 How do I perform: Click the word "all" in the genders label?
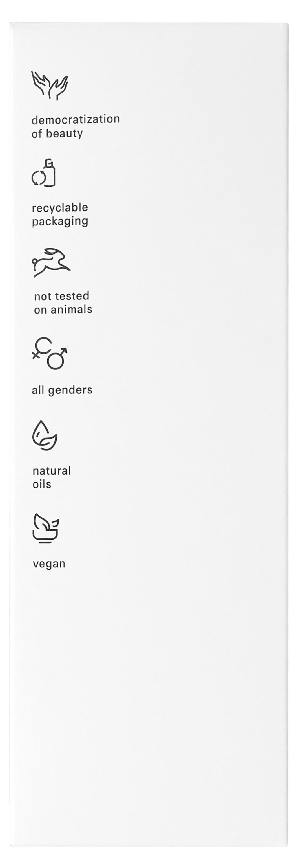tap(38, 390)
